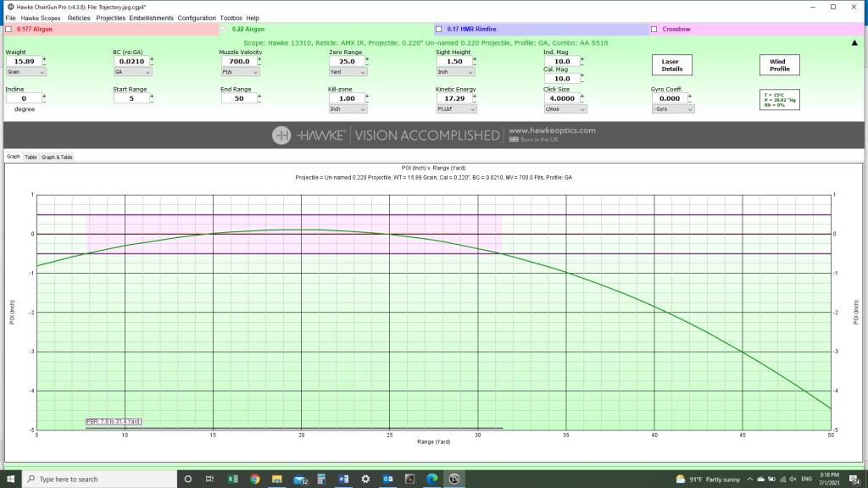Click the Kinetic Energy value field
Viewport: 868px width, 488px height.
[454, 98]
